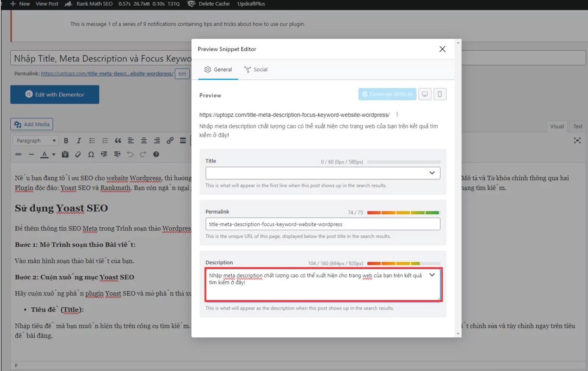This screenshot has width=588, height=371.
Task: Apply blockquote formatting
Action: coord(118,141)
